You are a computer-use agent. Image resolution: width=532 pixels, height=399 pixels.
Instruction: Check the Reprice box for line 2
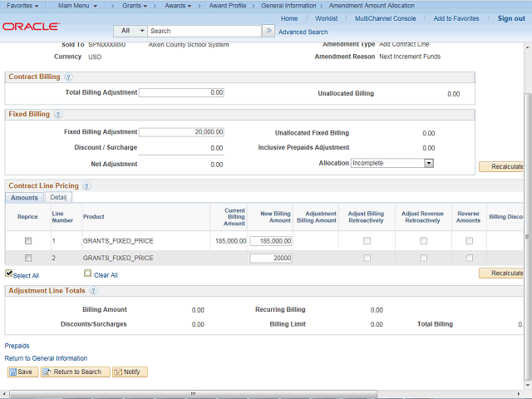(x=27, y=258)
